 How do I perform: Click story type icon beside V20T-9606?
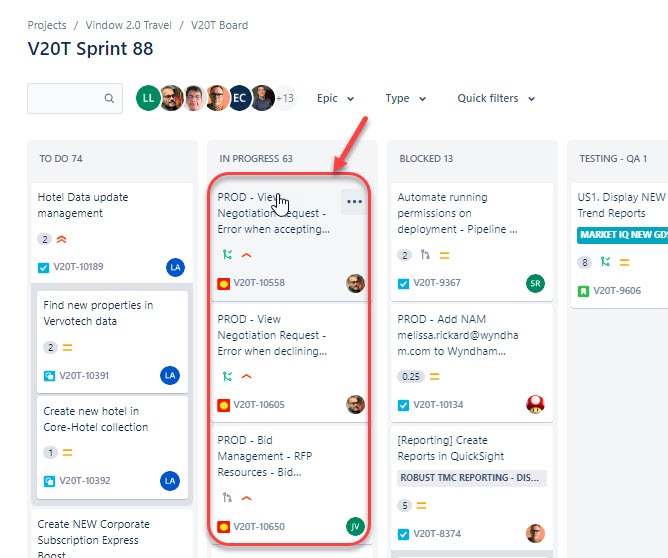[583, 291]
